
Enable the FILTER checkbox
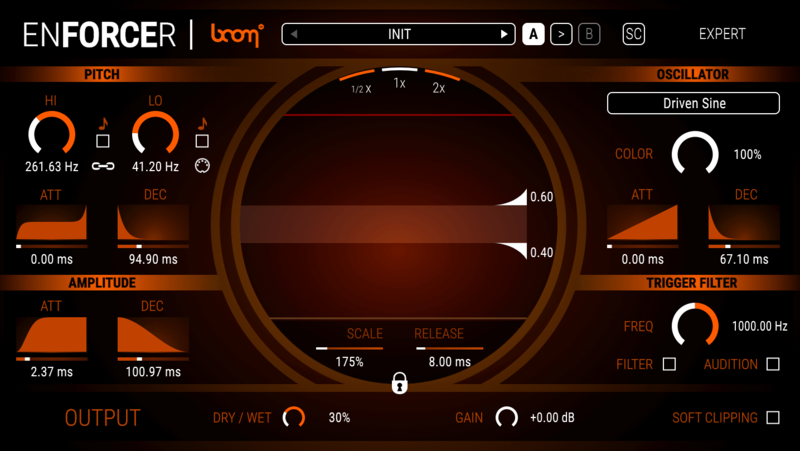[x=669, y=364]
